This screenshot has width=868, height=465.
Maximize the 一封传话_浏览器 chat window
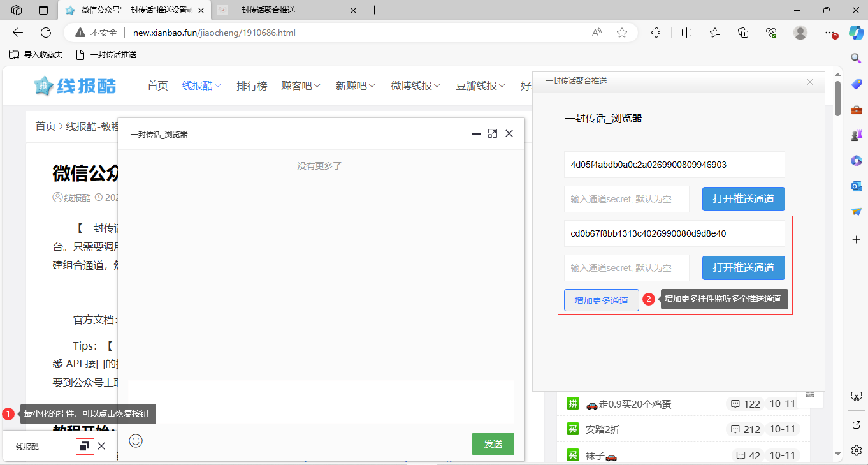pos(492,133)
